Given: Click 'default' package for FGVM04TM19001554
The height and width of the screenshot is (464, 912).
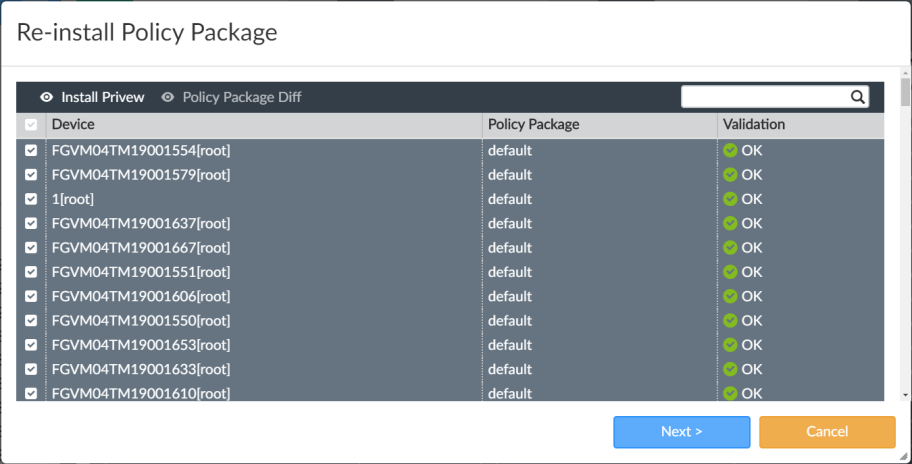Looking at the screenshot, I should click(510, 151).
